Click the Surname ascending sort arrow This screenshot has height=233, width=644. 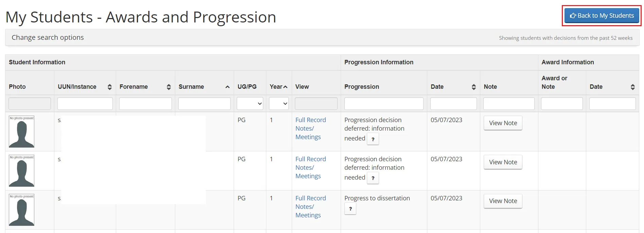coord(227,87)
